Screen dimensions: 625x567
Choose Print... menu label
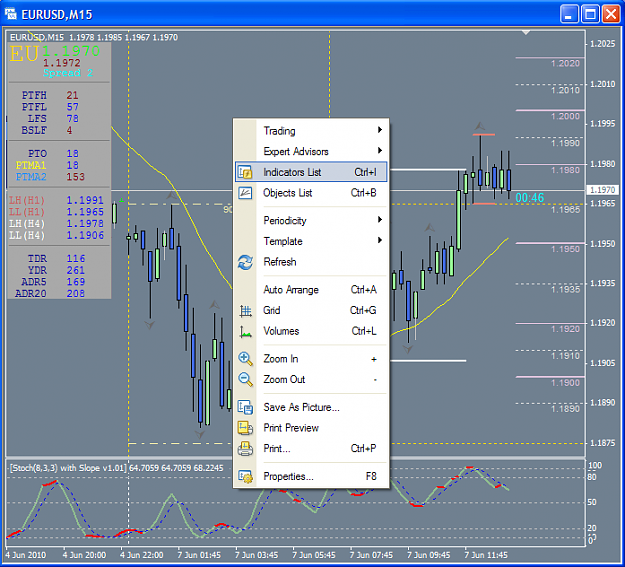click(277, 449)
